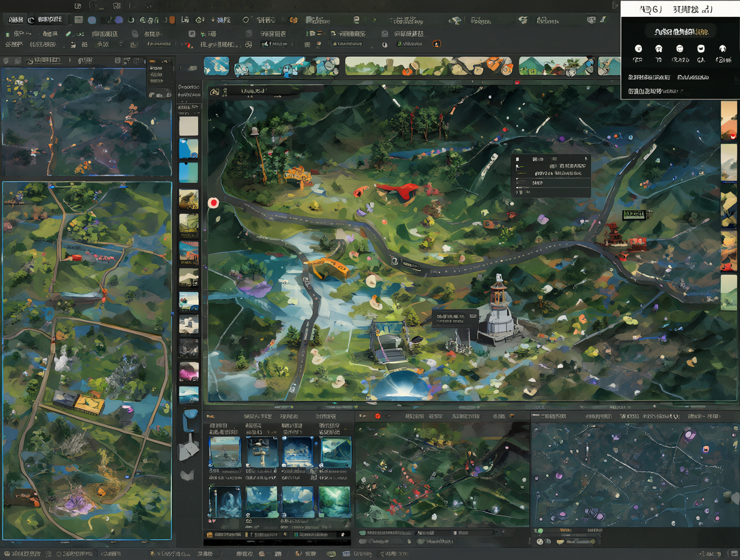Viewport: 740px width, 560px height.
Task: Click the dark info tooltip panel on the main map
Action: (x=551, y=176)
